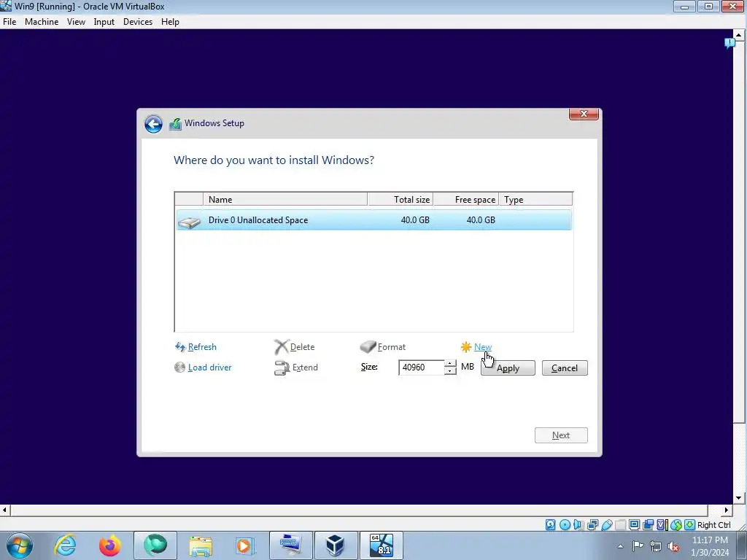Click the display monitor status icon

pos(634,525)
